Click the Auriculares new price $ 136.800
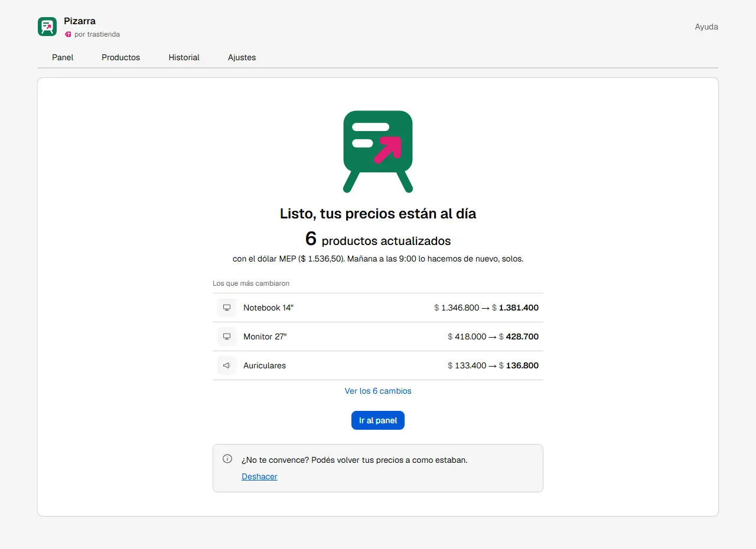 (519, 365)
